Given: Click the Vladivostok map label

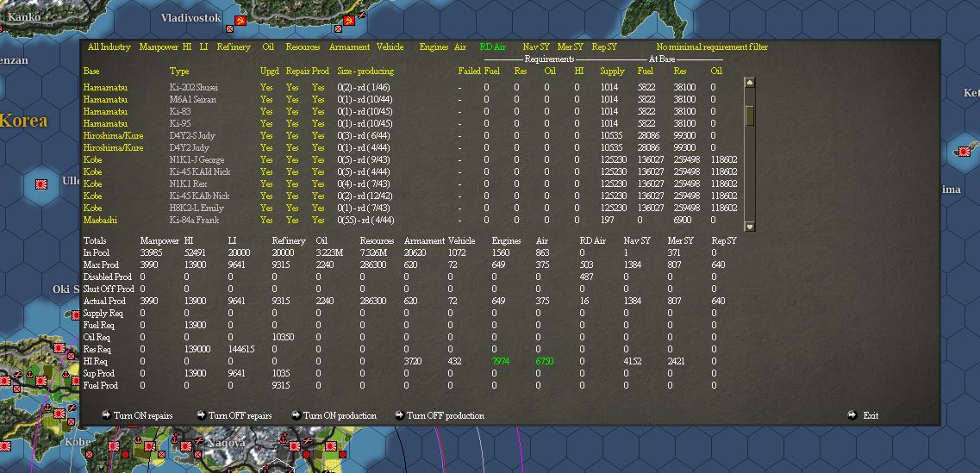Looking at the screenshot, I should pyautogui.click(x=190, y=18).
